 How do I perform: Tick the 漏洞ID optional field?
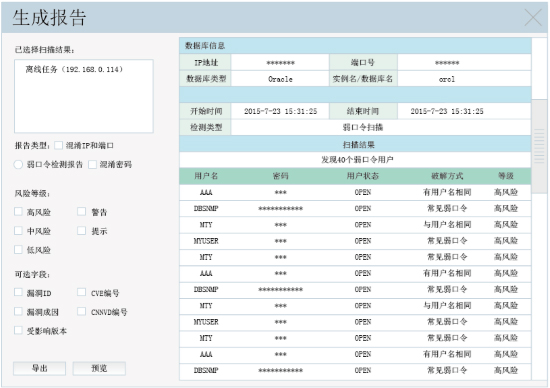pos(18,292)
